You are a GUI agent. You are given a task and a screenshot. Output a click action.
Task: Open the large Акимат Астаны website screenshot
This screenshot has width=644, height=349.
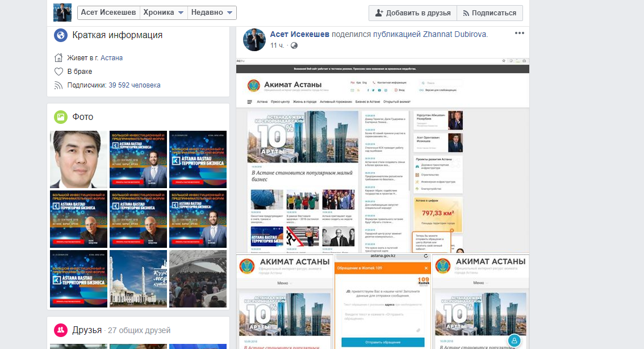[x=382, y=156]
